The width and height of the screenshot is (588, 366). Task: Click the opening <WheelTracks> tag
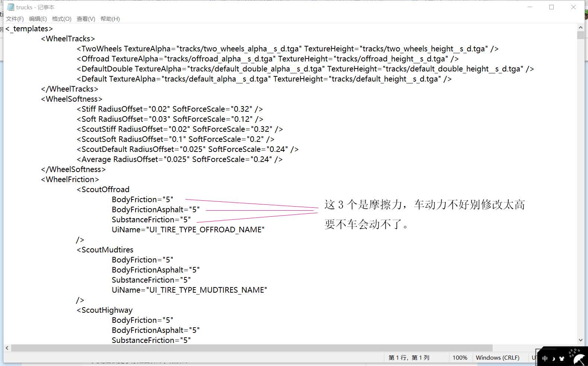(x=68, y=39)
